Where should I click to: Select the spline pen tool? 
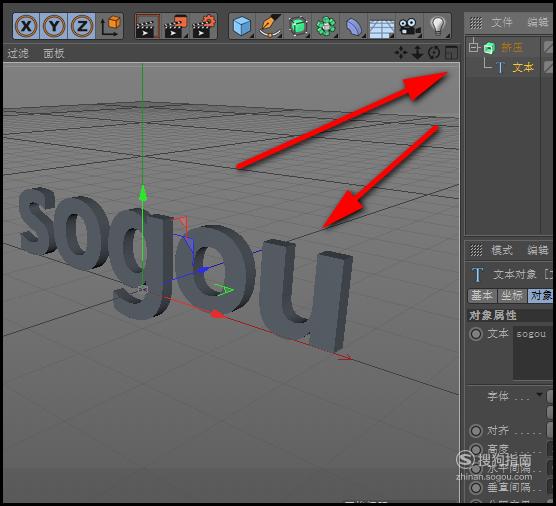point(270,26)
